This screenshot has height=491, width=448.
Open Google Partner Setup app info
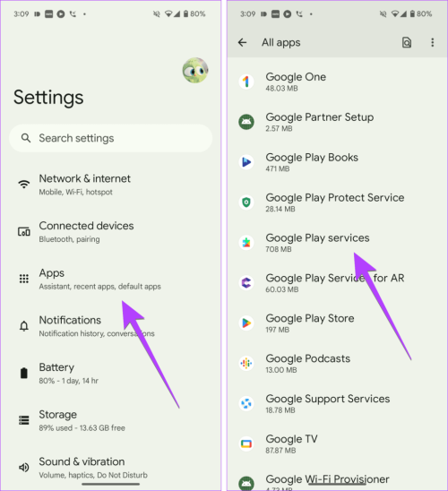tap(337, 122)
